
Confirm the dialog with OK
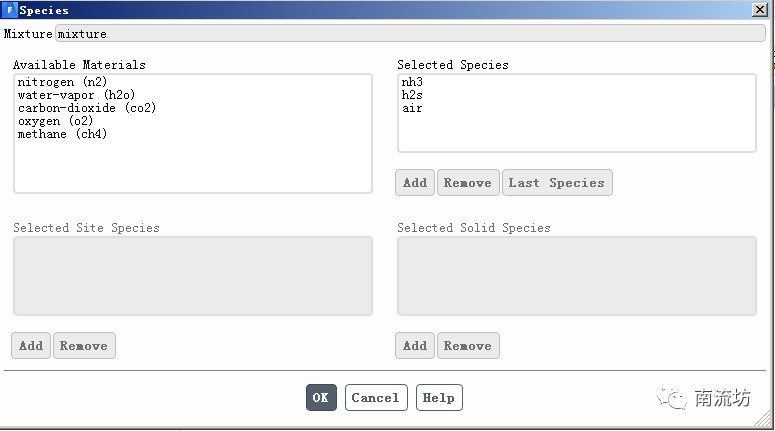coord(321,398)
